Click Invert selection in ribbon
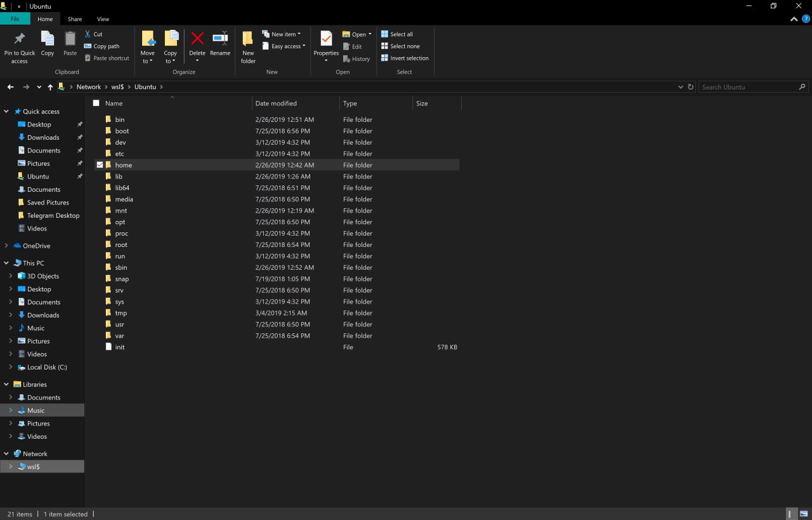 [405, 58]
